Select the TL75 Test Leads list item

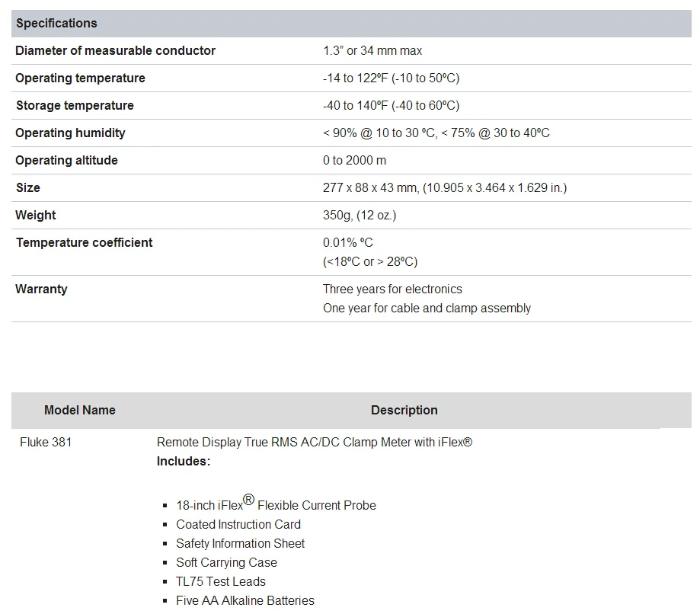[221, 581]
